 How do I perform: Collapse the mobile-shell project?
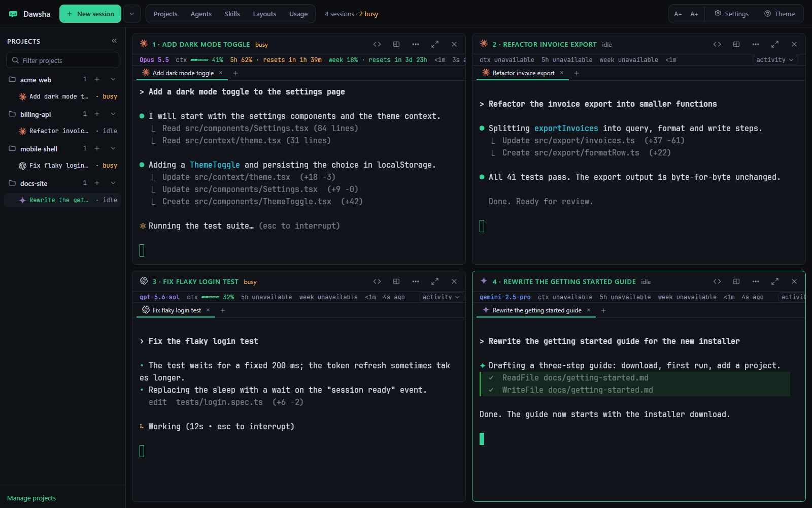point(113,148)
